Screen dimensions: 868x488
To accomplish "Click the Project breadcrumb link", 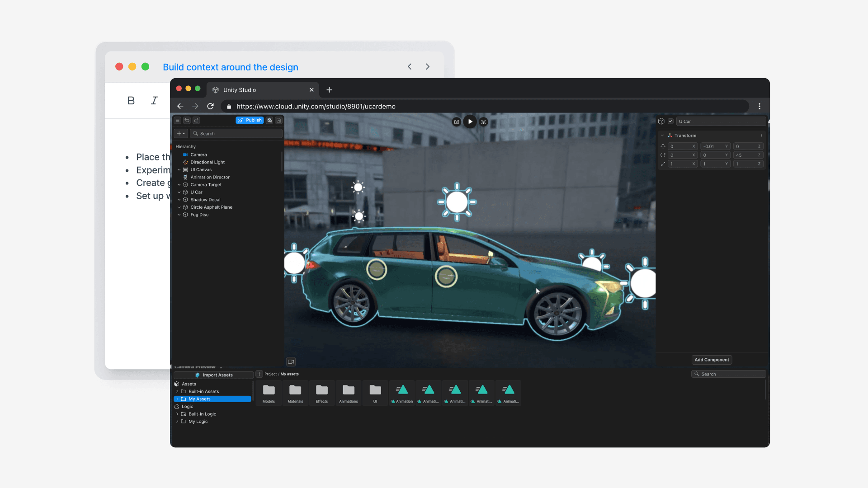I will 270,374.
